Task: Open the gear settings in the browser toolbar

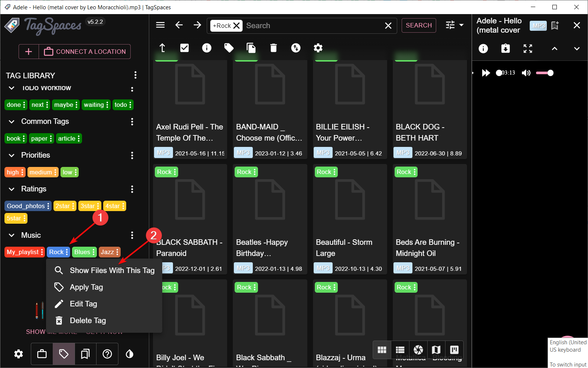Action: pyautogui.click(x=318, y=48)
